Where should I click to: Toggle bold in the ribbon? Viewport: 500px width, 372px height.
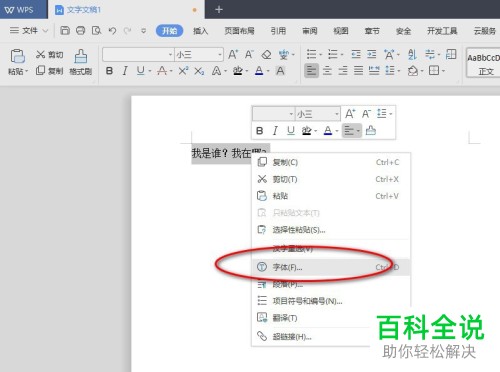[x=109, y=71]
